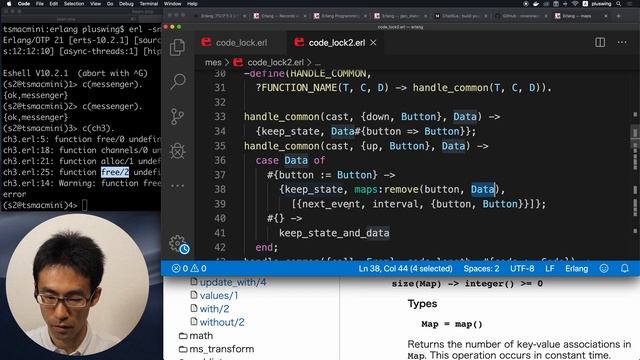Open the Source Control view
The height and width of the screenshot is (360, 640).
pyautogui.click(x=178, y=117)
